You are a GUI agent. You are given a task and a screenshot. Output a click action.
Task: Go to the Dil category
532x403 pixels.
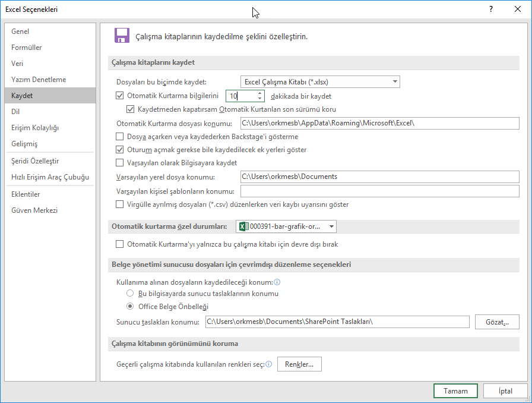point(50,112)
